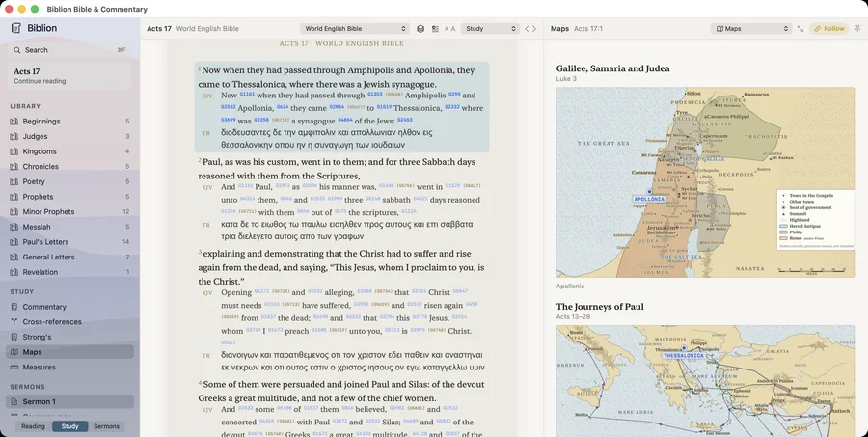Go to next chapter with right chevron
This screenshot has height=437, width=868.
coord(534,29)
